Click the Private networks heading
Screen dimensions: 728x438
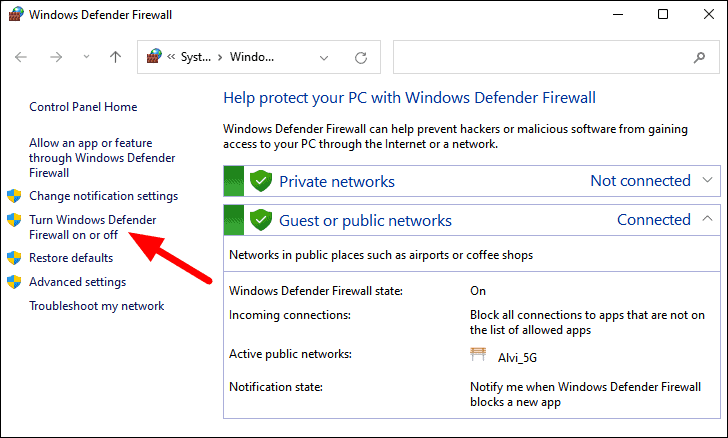337,182
